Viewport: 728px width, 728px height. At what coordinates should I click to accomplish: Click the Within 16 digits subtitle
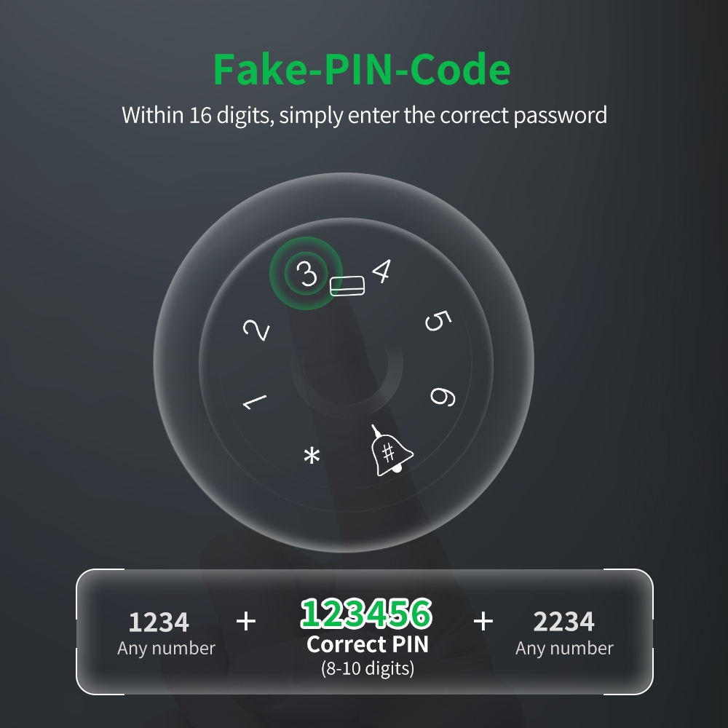point(365,115)
